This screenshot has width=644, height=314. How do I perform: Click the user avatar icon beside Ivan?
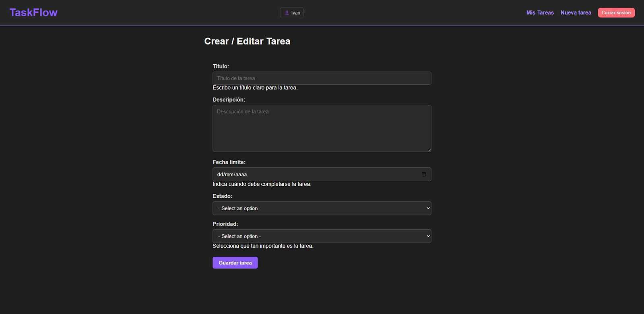point(287,13)
